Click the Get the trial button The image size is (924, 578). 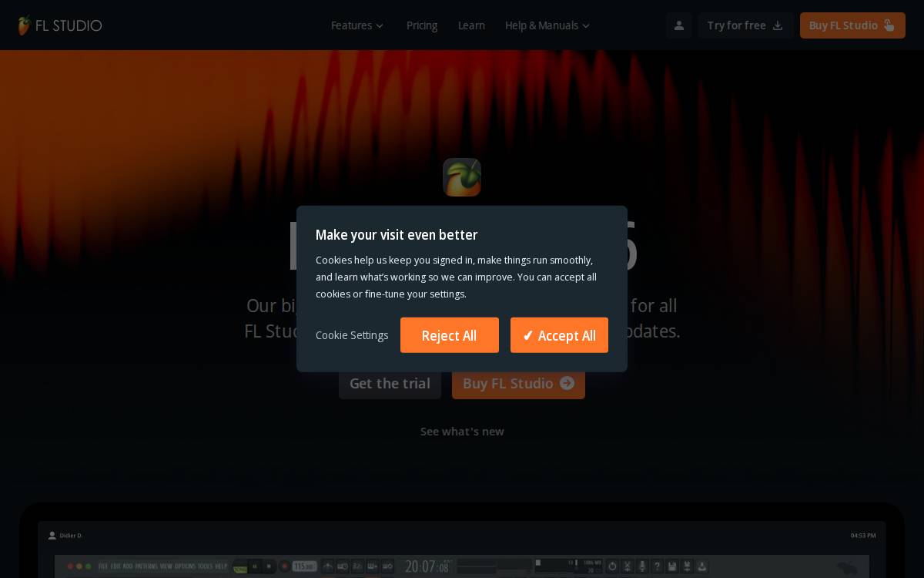[390, 383]
